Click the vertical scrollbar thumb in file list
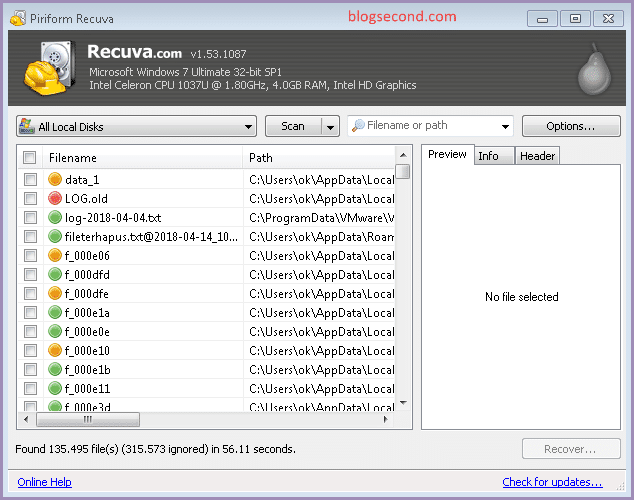634x500 pixels. tap(403, 171)
